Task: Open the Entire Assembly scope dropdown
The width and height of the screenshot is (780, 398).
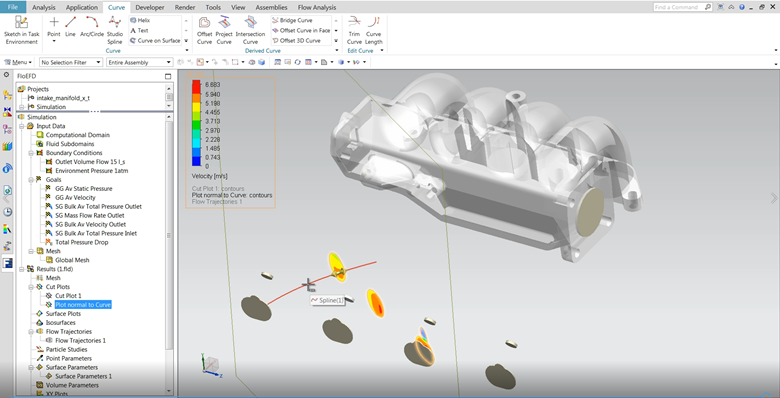Action: tap(139, 62)
